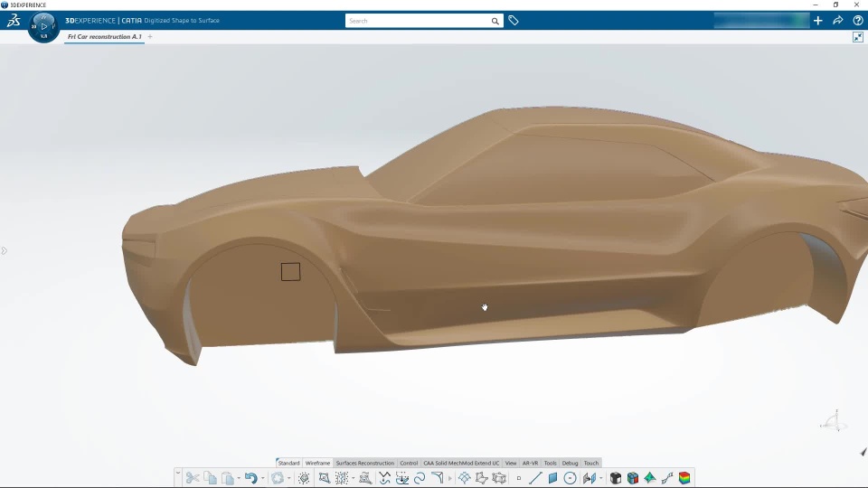Open CAA Solid MechMod Extend UC tab
This screenshot has width=868, height=488.
[x=461, y=463]
